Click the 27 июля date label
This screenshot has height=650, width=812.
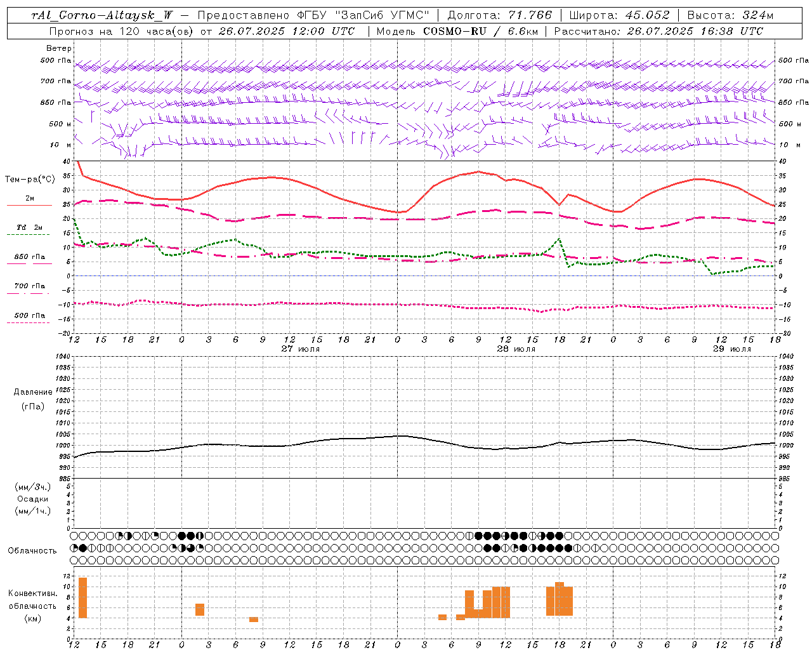point(301,348)
